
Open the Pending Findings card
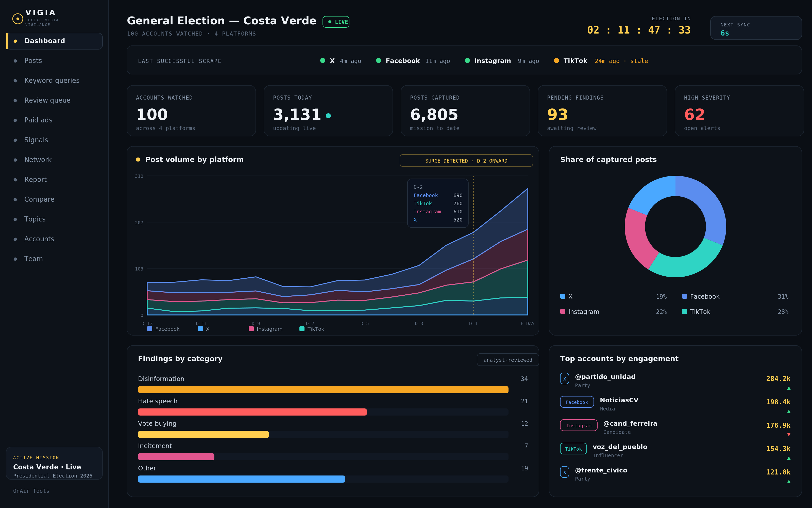coord(602,111)
